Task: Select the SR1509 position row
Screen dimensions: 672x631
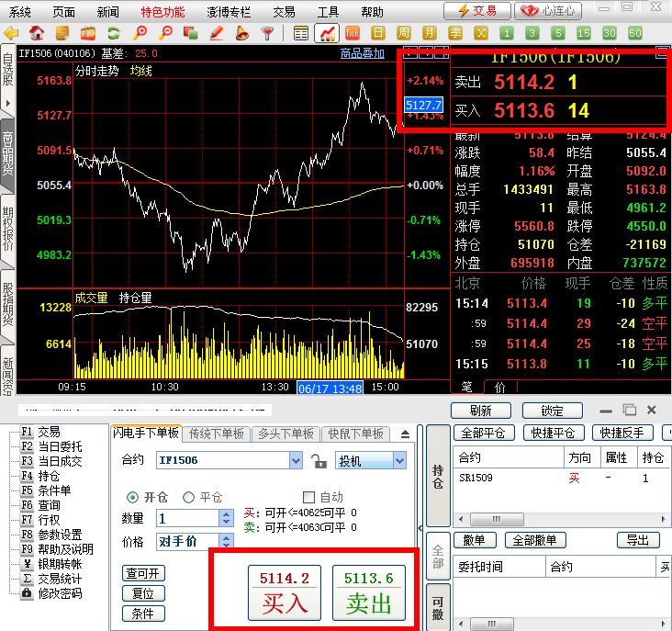Action: click(562, 478)
